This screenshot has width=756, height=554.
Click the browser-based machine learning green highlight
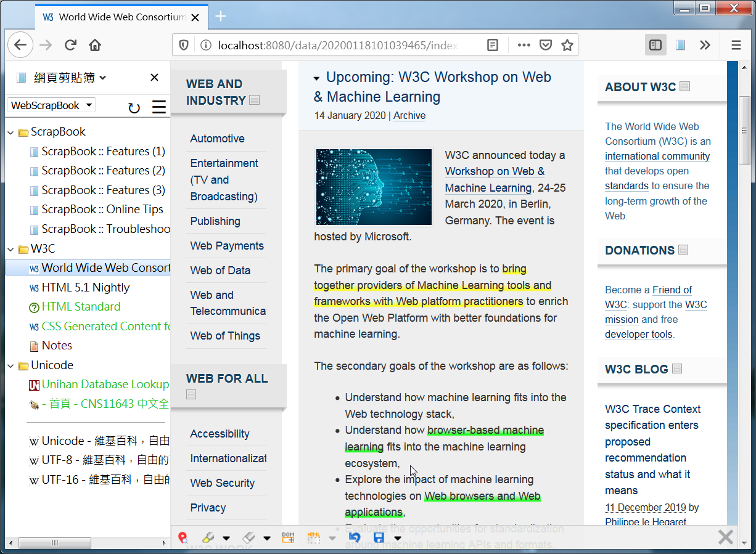click(x=445, y=438)
